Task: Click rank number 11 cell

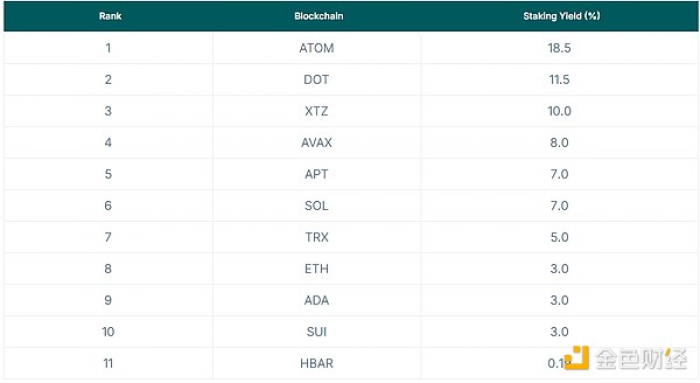Action: [108, 363]
